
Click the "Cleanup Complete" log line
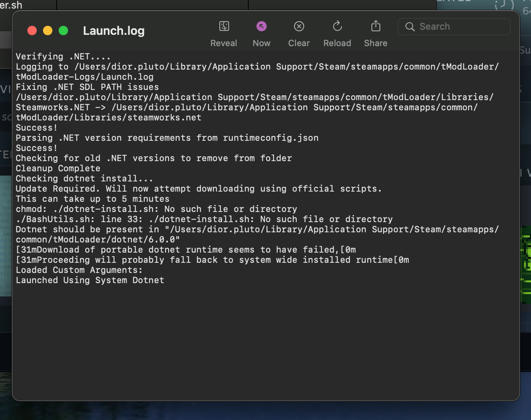pos(58,169)
